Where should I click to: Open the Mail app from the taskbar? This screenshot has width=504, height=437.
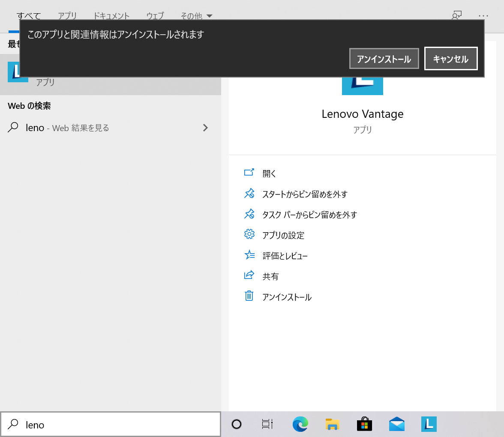pos(396,424)
